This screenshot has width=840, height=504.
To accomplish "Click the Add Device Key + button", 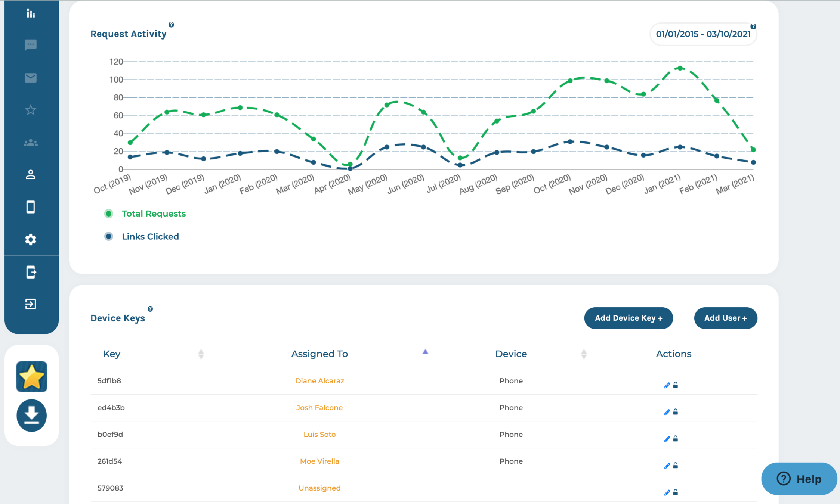I will point(629,318).
